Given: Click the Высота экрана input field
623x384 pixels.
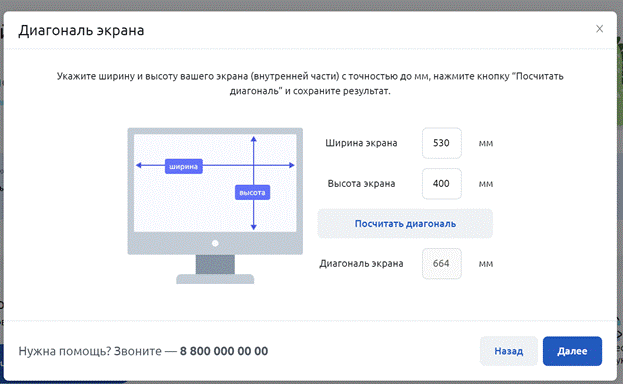Looking at the screenshot, I should [x=441, y=184].
